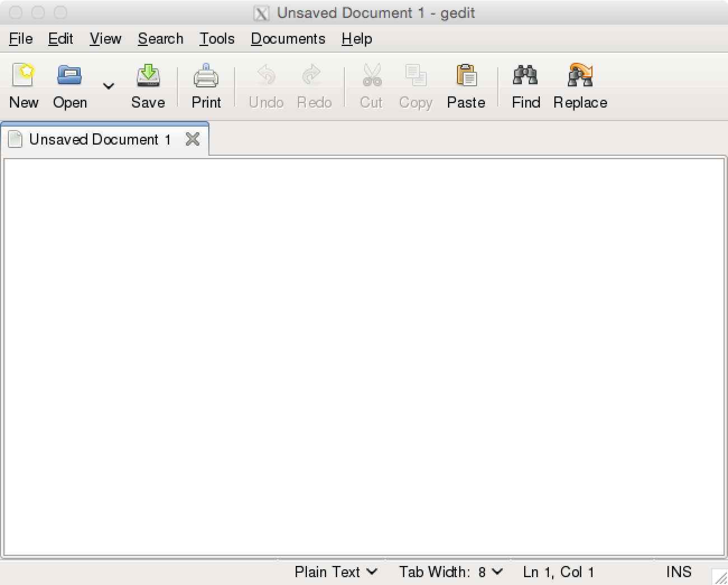This screenshot has height=585, width=728.
Task: Open the Replace tool icon
Action: pyautogui.click(x=580, y=75)
